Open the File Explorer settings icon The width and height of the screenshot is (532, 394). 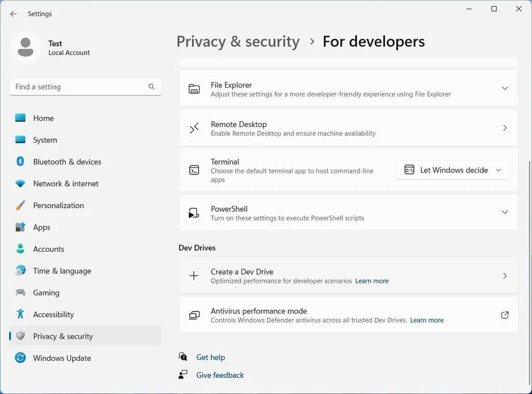pyautogui.click(x=194, y=88)
